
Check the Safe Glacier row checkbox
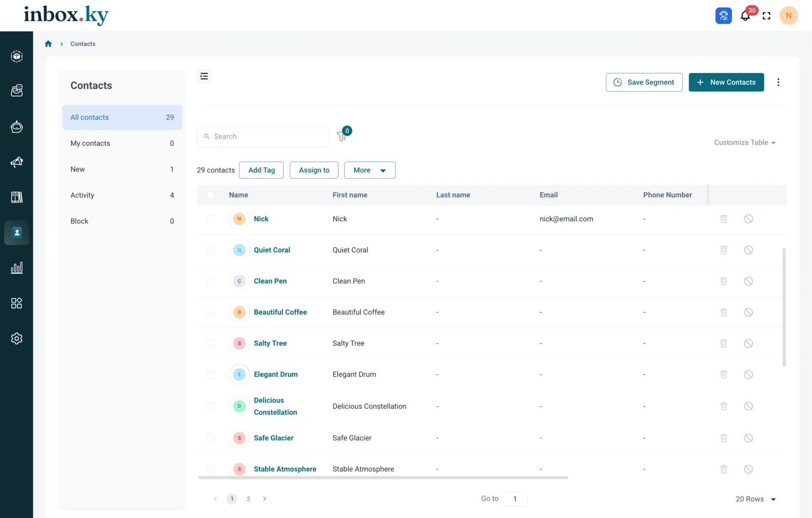(211, 438)
